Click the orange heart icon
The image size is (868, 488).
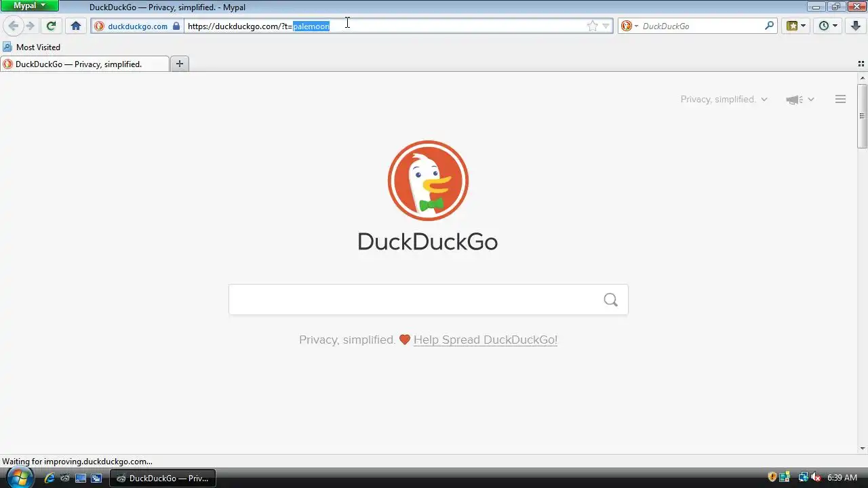[x=405, y=340]
